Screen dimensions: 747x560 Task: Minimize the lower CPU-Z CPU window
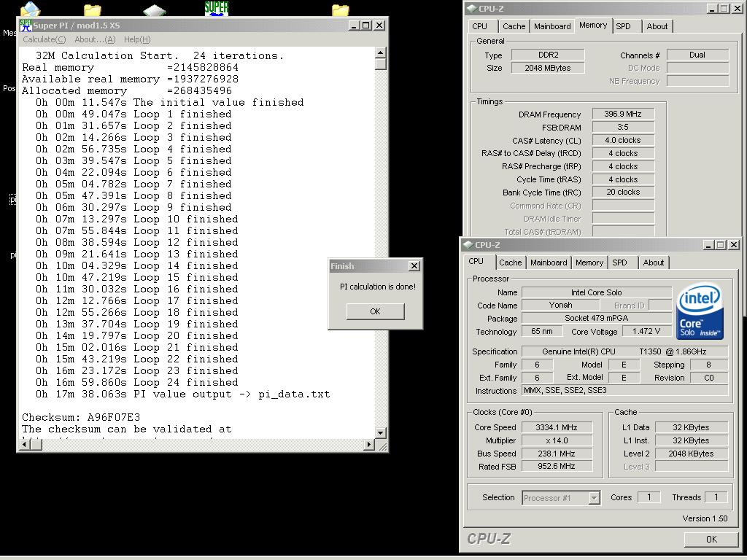[708, 245]
